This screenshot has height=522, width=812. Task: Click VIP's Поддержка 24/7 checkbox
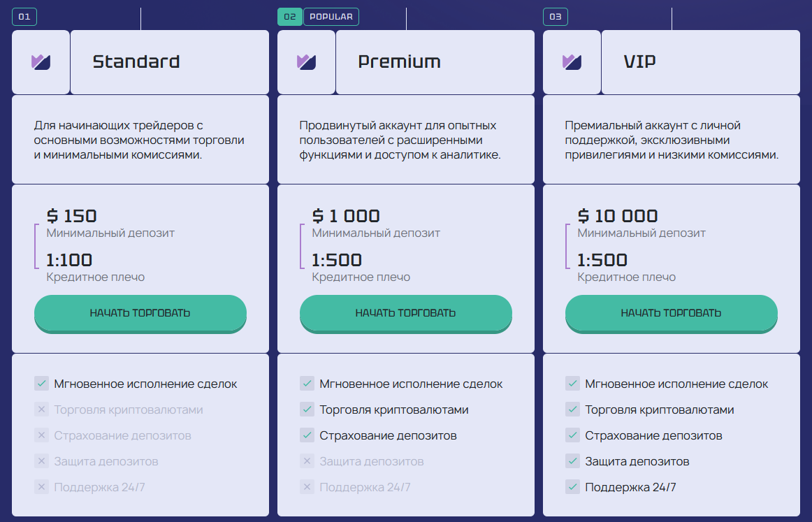(x=573, y=487)
